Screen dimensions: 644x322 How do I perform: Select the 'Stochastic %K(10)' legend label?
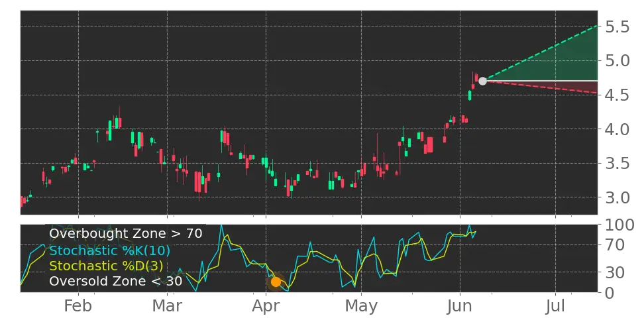(110, 250)
